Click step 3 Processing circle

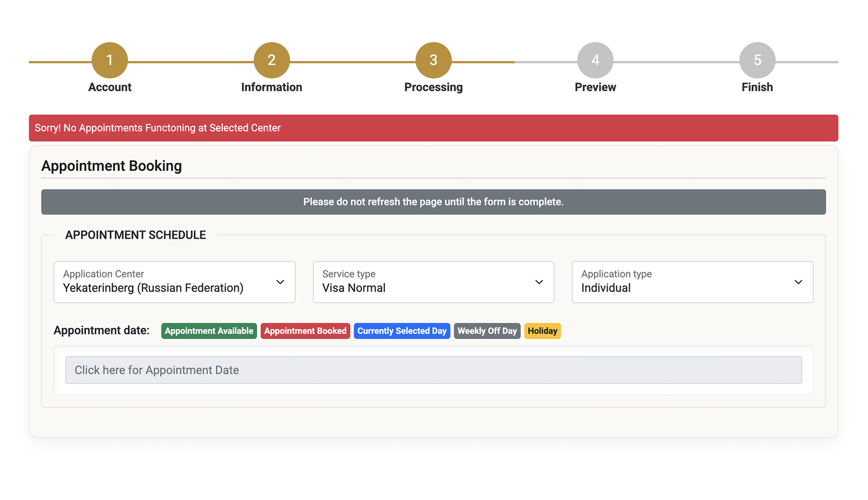point(433,60)
